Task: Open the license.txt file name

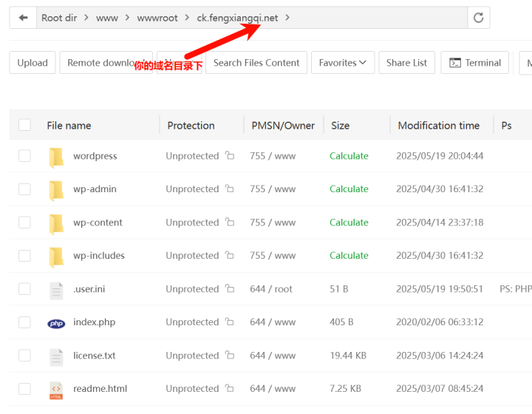Action: tap(95, 356)
